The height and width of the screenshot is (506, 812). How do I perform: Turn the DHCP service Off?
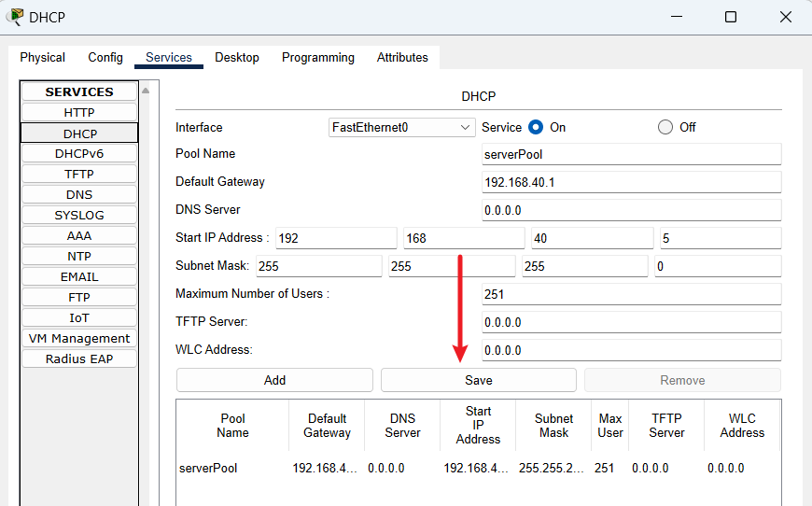665,127
